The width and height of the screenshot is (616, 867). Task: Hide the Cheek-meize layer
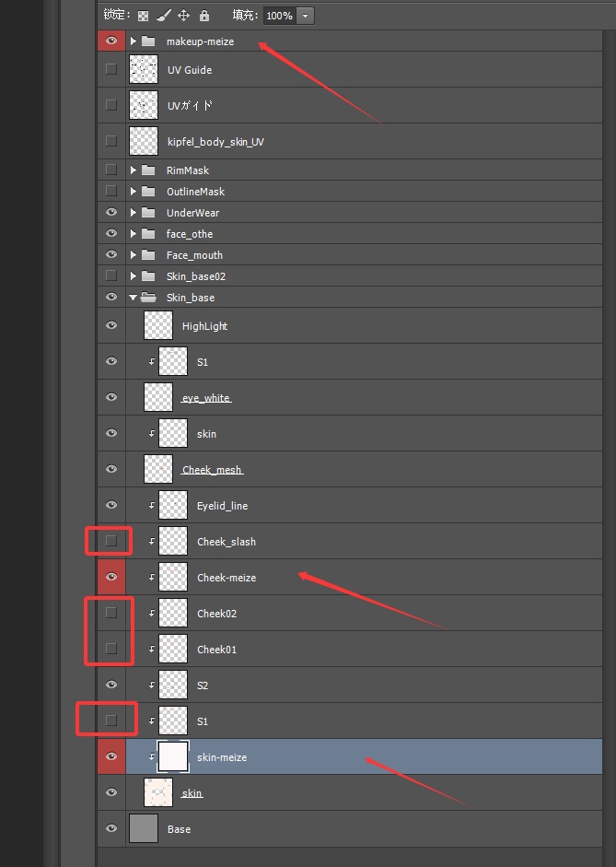111,577
